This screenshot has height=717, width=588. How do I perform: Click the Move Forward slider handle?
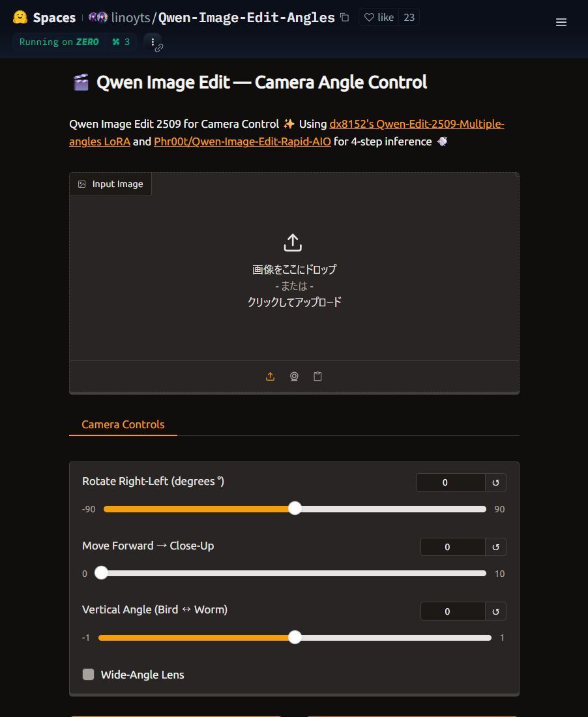(x=101, y=573)
